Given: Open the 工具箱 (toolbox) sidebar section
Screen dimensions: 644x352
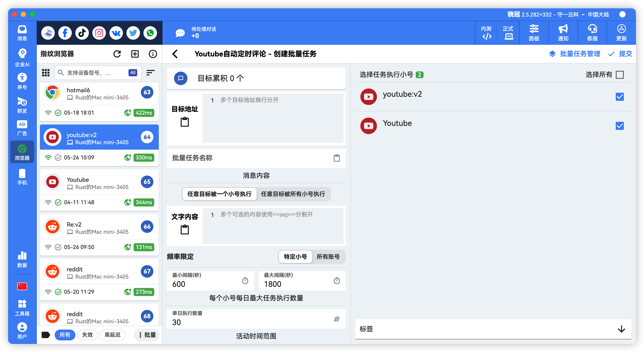Looking at the screenshot, I should [x=22, y=307].
